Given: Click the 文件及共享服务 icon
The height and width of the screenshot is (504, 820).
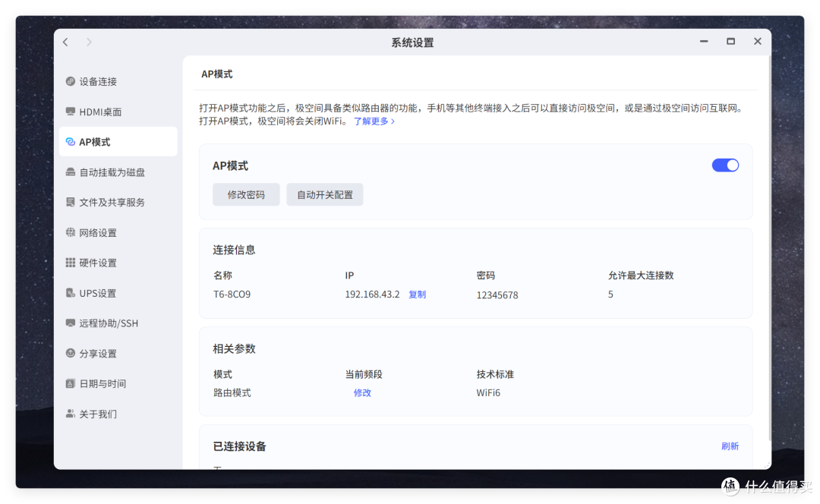Looking at the screenshot, I should (70, 203).
